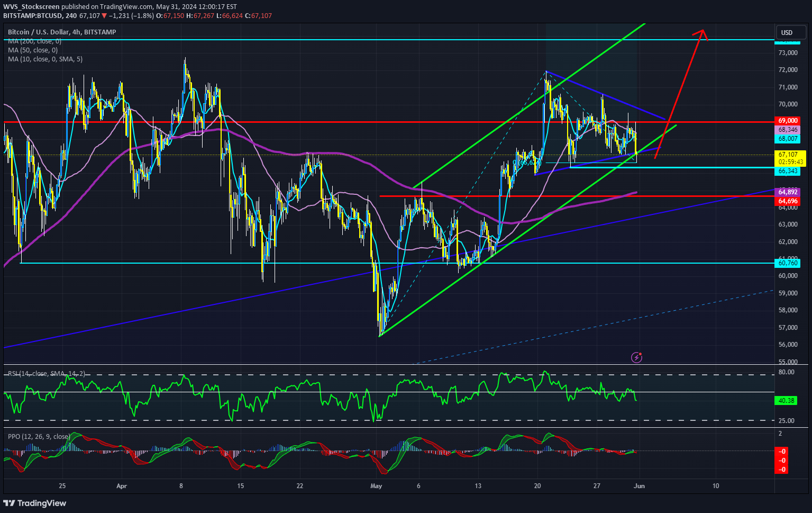Select the MA (10, close, 0, SMA, 5) legend
The height and width of the screenshot is (513, 812).
point(45,59)
